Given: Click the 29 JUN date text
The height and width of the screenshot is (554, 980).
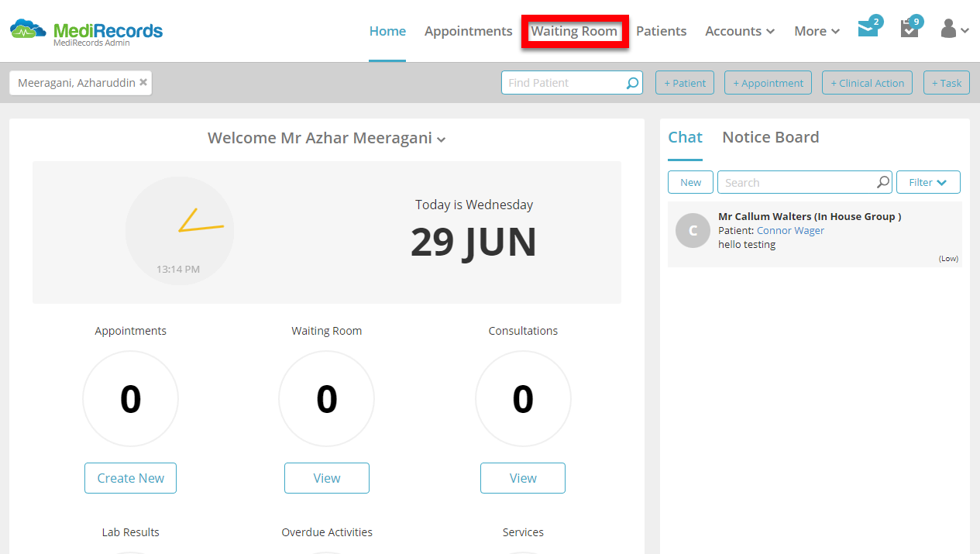Looking at the screenshot, I should 473,242.
